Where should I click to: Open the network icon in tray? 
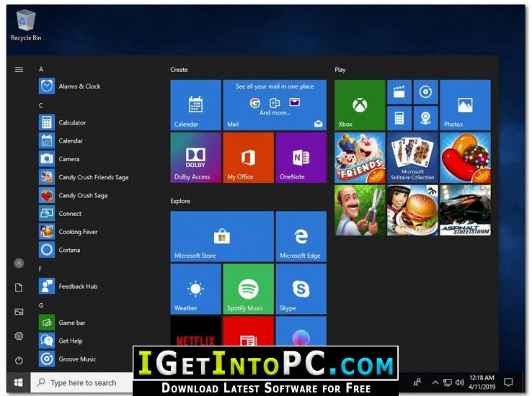448,382
